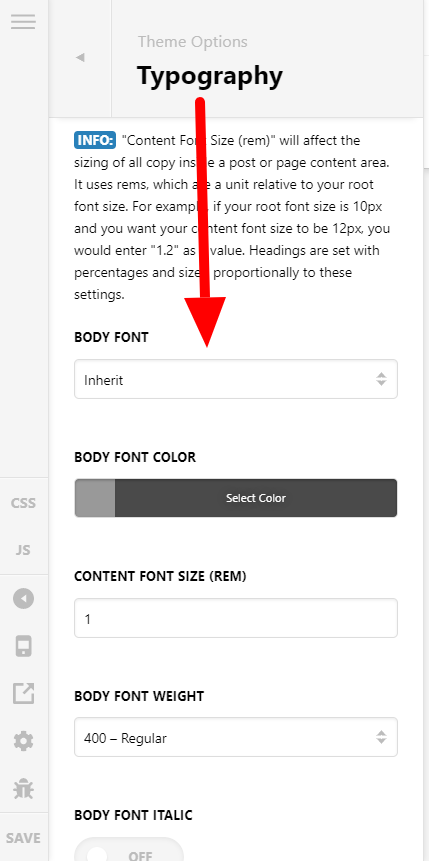Image resolution: width=429 pixels, height=861 pixels.
Task: Click the Theme Options breadcrumb
Action: point(192,42)
